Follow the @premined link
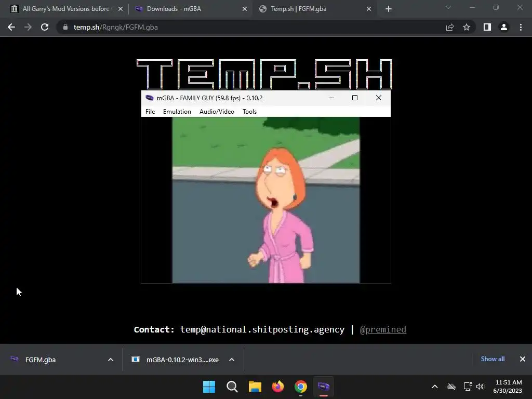 (x=383, y=329)
